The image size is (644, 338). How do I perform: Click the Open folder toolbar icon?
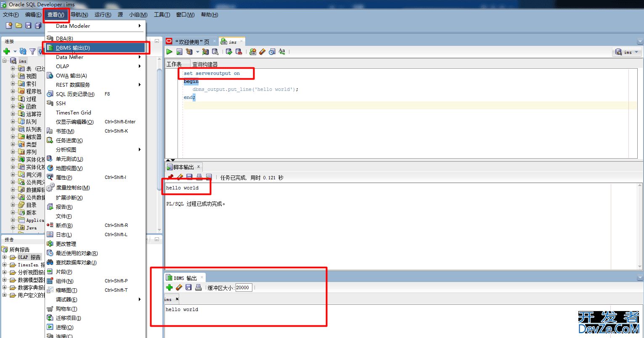pos(19,25)
